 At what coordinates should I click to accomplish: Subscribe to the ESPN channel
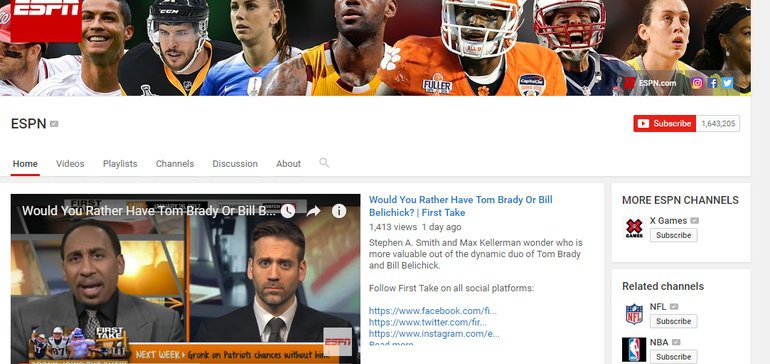click(x=664, y=124)
